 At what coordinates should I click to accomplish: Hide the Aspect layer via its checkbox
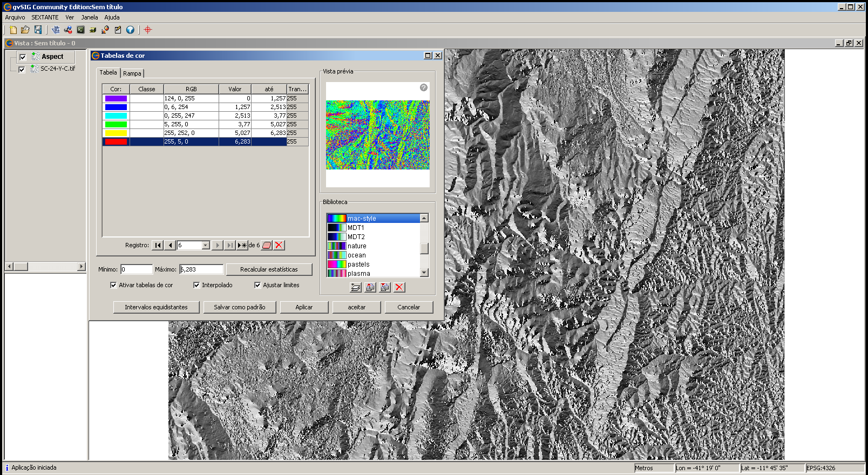[23, 57]
